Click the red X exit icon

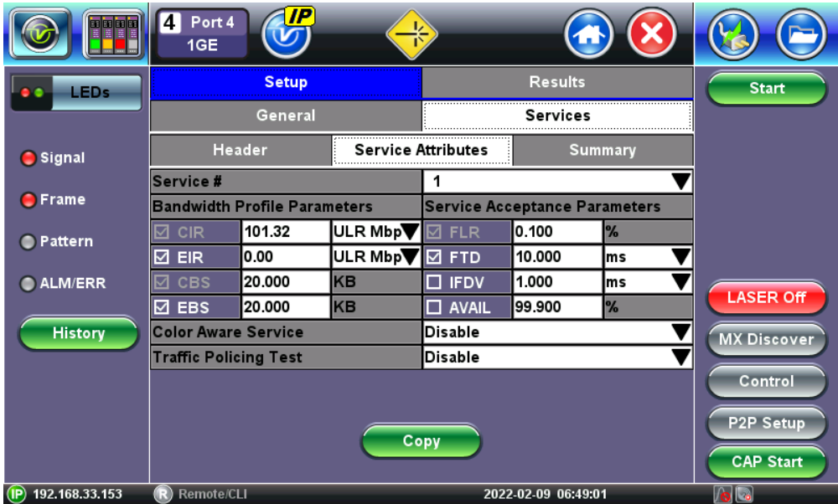click(651, 34)
